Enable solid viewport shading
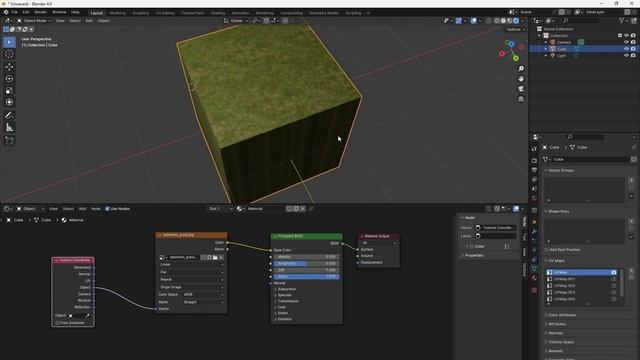The image size is (640, 360). [503, 20]
